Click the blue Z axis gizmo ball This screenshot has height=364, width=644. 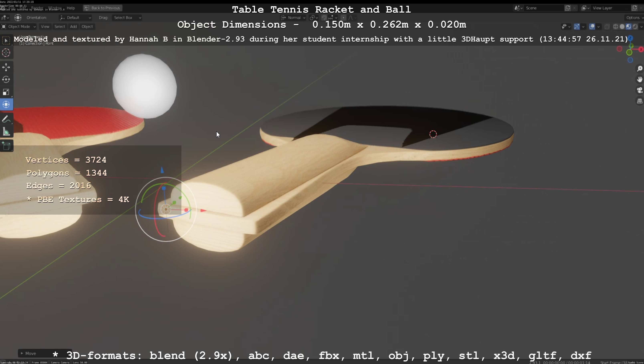631,38
